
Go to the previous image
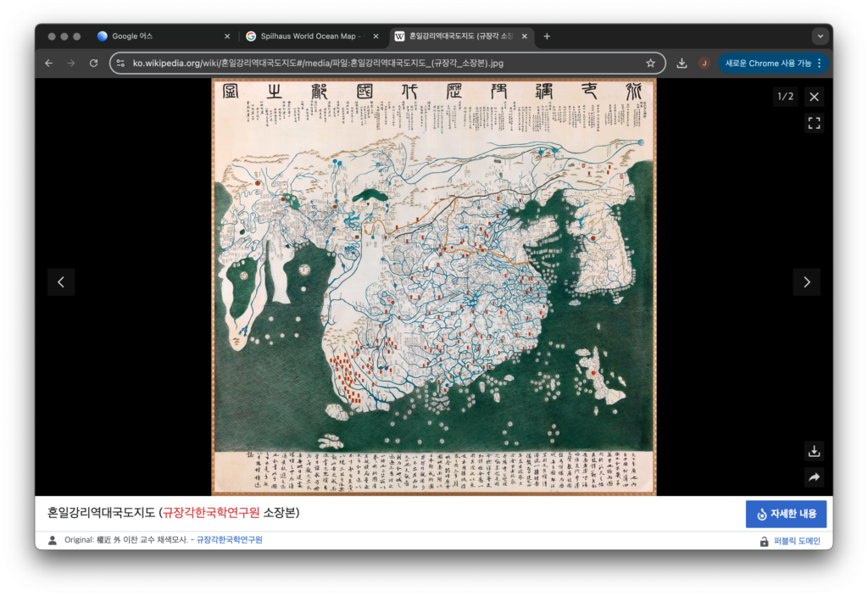(x=61, y=282)
